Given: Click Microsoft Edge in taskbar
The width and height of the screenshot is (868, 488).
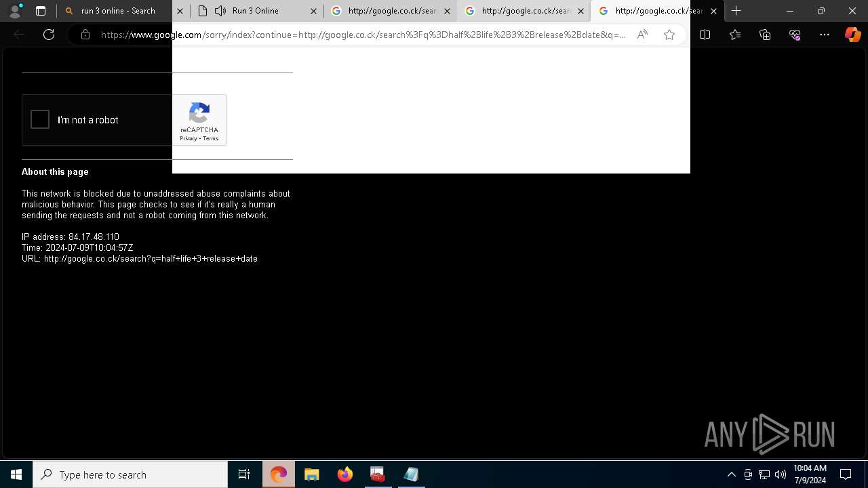Looking at the screenshot, I should pyautogui.click(x=279, y=474).
